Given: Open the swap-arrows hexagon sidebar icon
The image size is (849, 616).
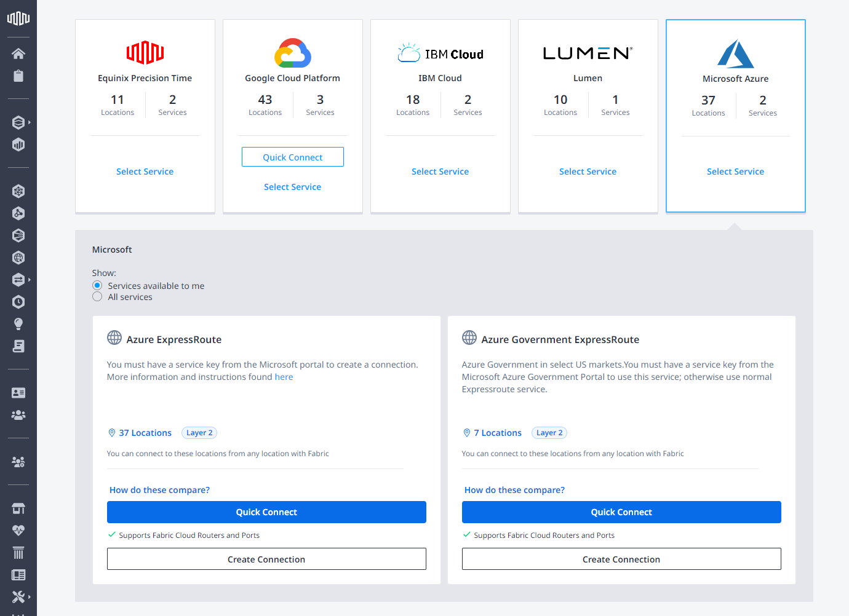Looking at the screenshot, I should click(x=18, y=280).
